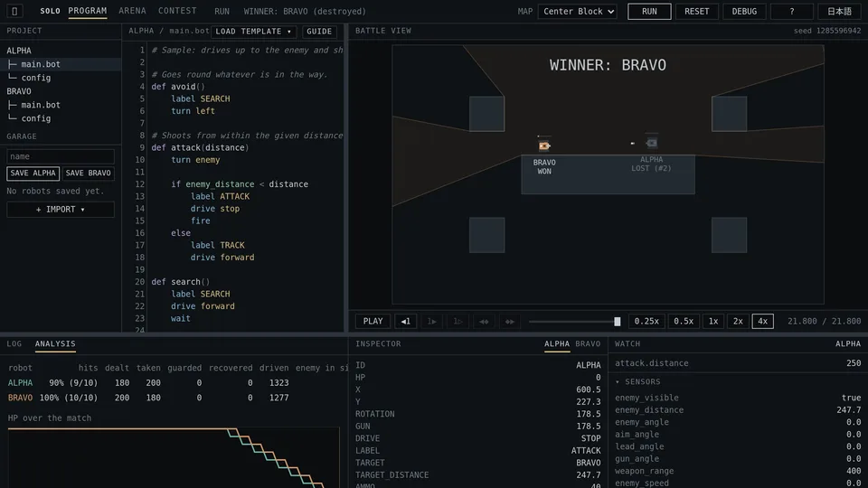
Task: Open ALPHA main.bot file
Action: (x=61, y=64)
